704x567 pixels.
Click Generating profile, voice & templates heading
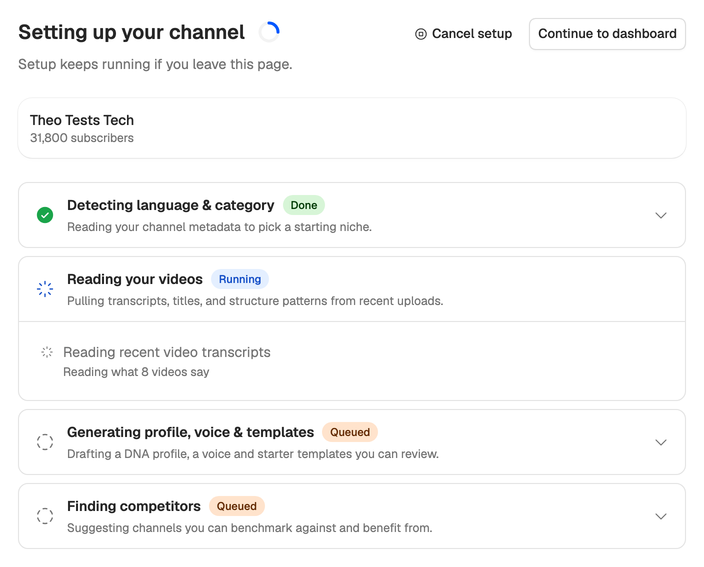pos(190,432)
